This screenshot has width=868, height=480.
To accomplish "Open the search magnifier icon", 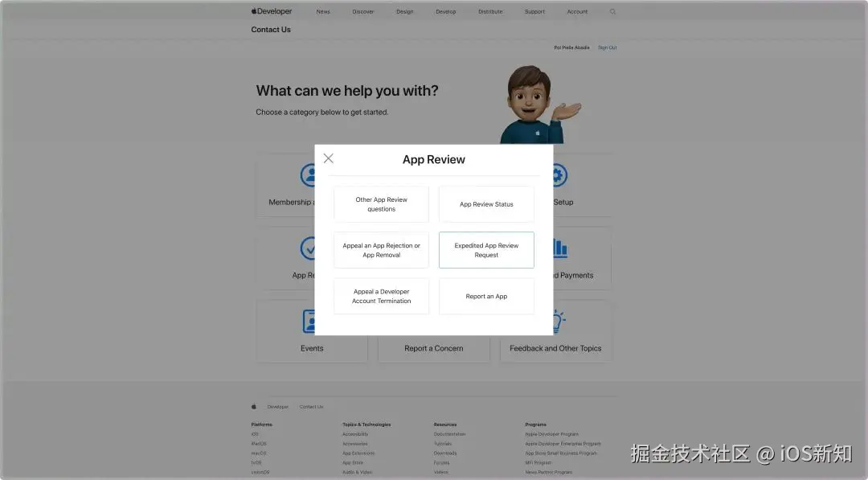I will click(612, 11).
